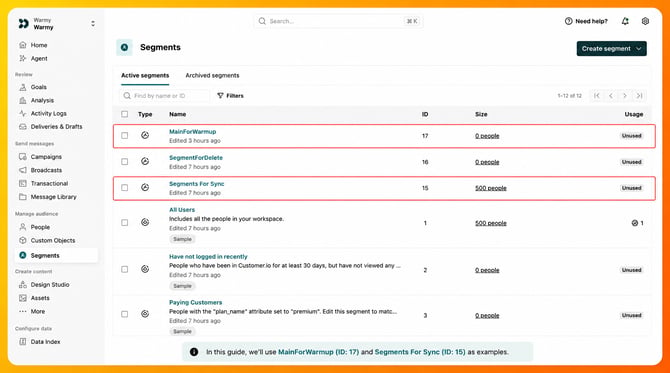Click the Need help? button
Image resolution: width=670 pixels, height=373 pixels.
click(x=586, y=21)
